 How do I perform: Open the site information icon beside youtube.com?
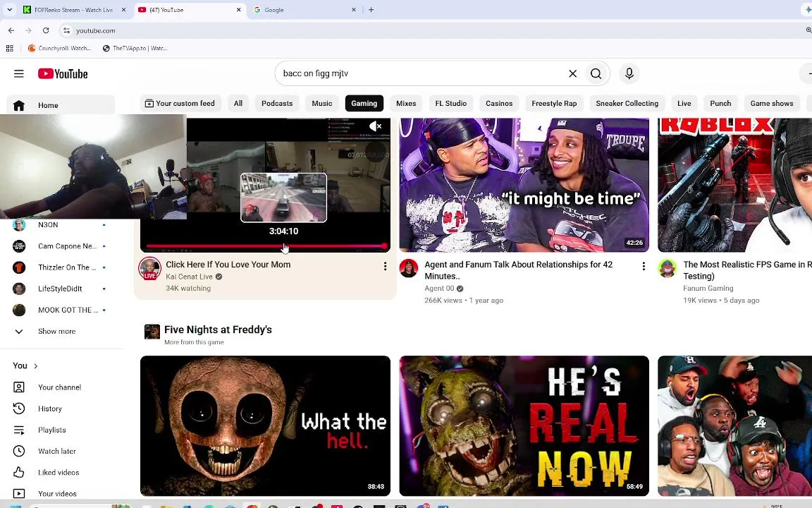coord(66,30)
